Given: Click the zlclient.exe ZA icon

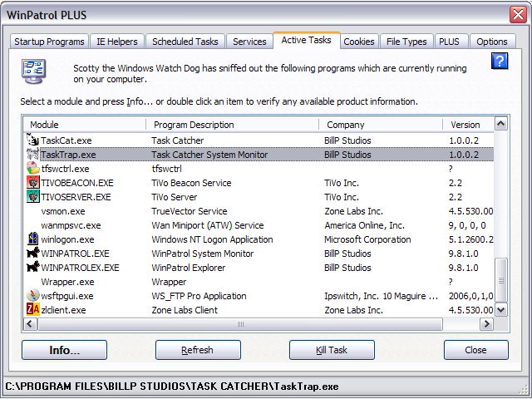Looking at the screenshot, I should (x=32, y=310).
